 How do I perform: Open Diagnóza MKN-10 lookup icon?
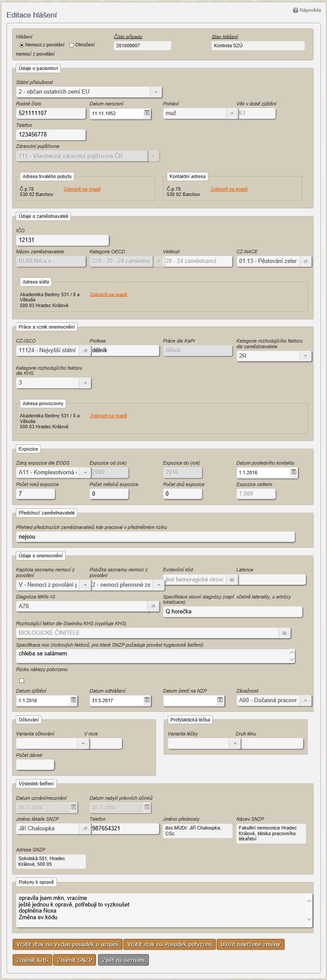tap(153, 606)
